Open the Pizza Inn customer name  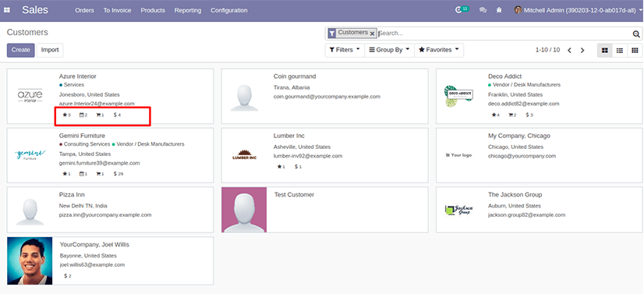click(72, 195)
